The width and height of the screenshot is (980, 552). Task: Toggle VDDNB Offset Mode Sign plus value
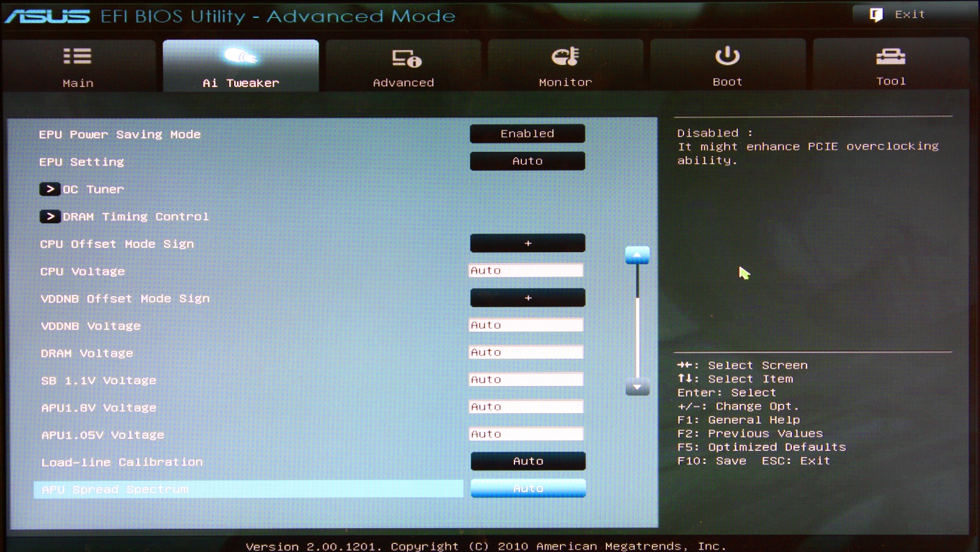point(527,298)
